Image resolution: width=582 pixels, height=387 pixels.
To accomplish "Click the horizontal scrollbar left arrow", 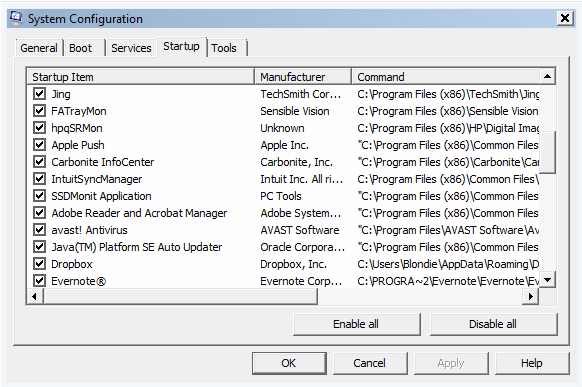I will click(x=35, y=296).
